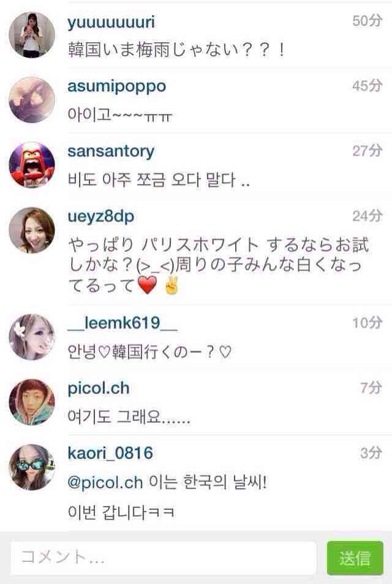Visit the asumipoppo username link

116,87
